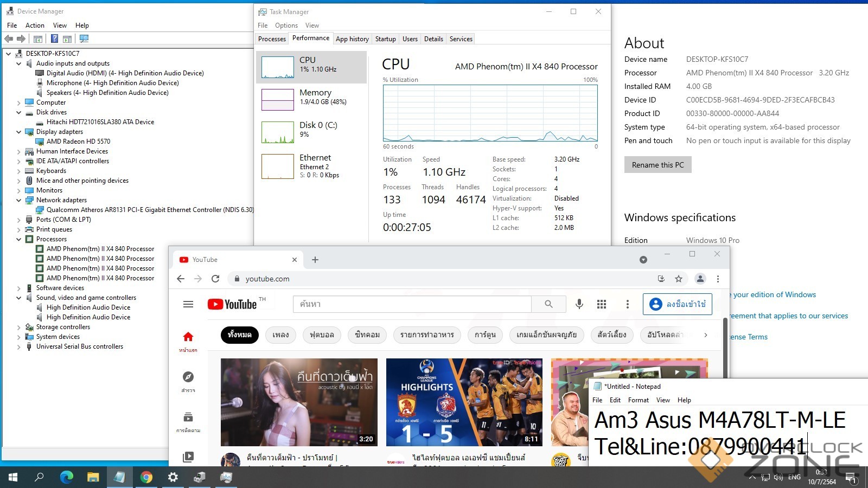
Task: Click the YouTube search input field
Action: point(412,304)
